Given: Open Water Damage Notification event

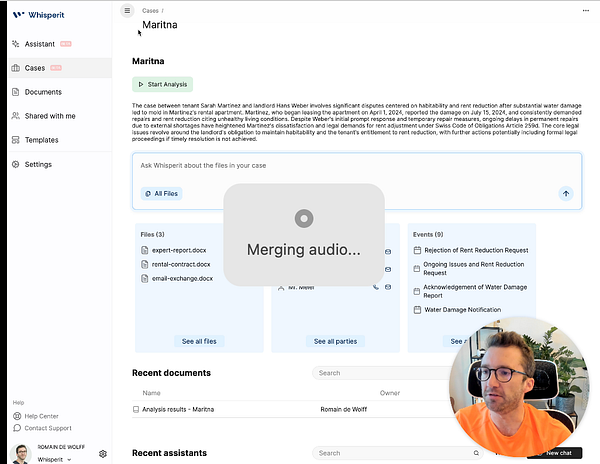Looking at the screenshot, I should [x=462, y=310].
